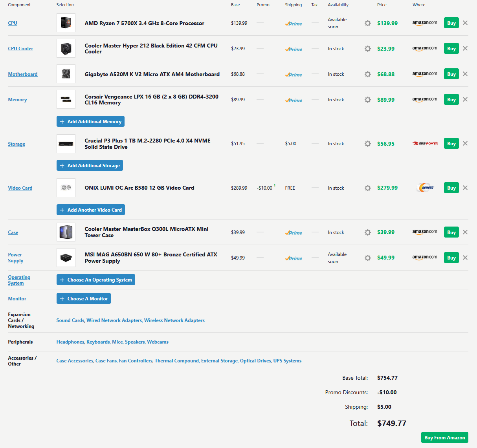This screenshot has width=477, height=448.
Task: Open the Operating System component link
Action: [x=19, y=280]
